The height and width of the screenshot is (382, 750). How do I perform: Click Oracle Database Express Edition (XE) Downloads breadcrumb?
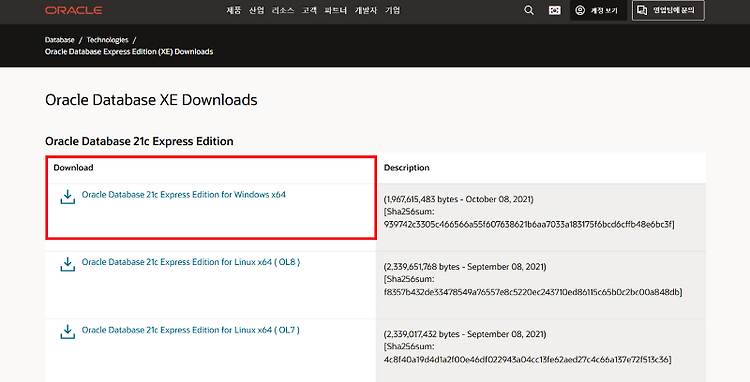[129, 52]
